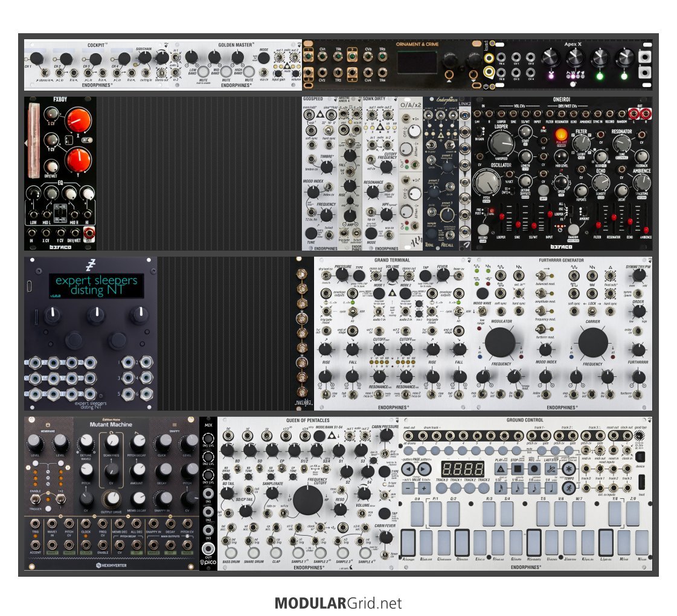The width and height of the screenshot is (677, 616).
Task: Trigger the BASS DRUM button on Queen of Pentacles
Action: [231, 553]
